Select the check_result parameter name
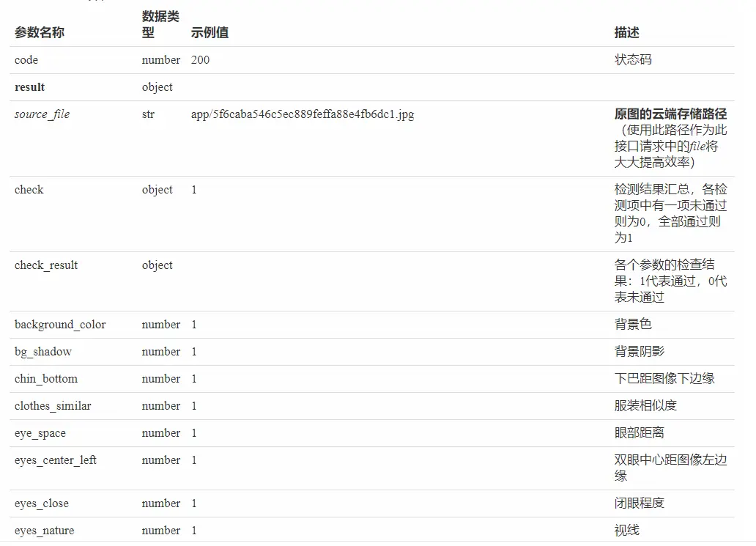 click(x=46, y=265)
